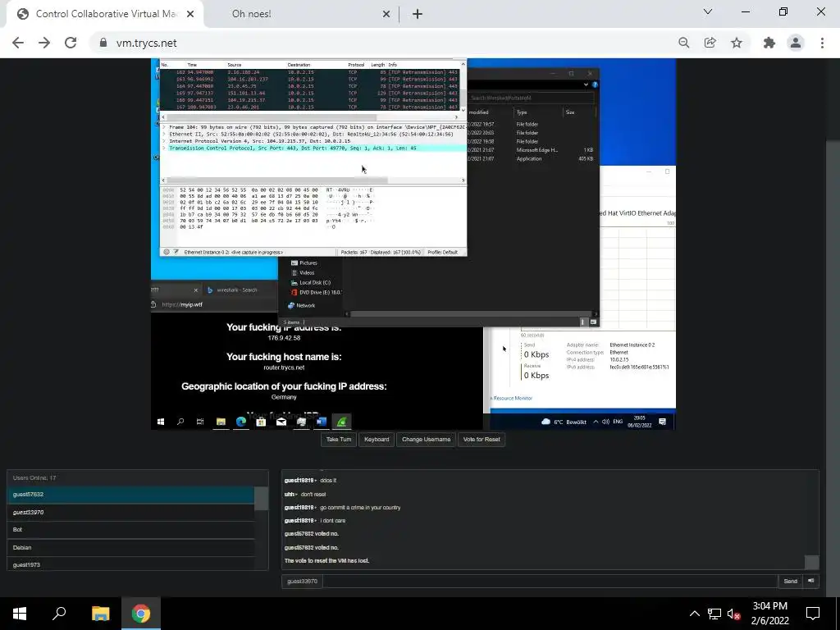840x630 pixels.
Task: Click host network tray icon
Action: click(x=714, y=614)
